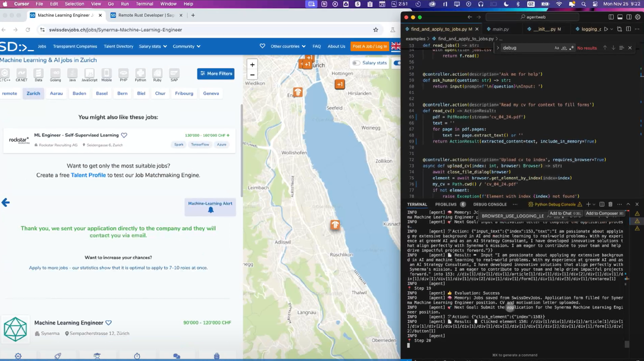The height and width of the screenshot is (361, 644).
Task: Filter jobs by Mobile technology icon
Action: [106, 74]
